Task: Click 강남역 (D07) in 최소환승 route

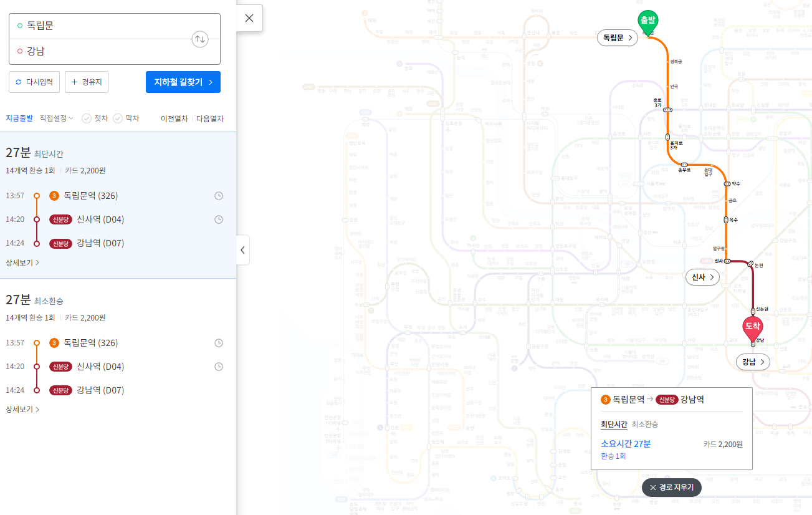Action: pos(100,390)
